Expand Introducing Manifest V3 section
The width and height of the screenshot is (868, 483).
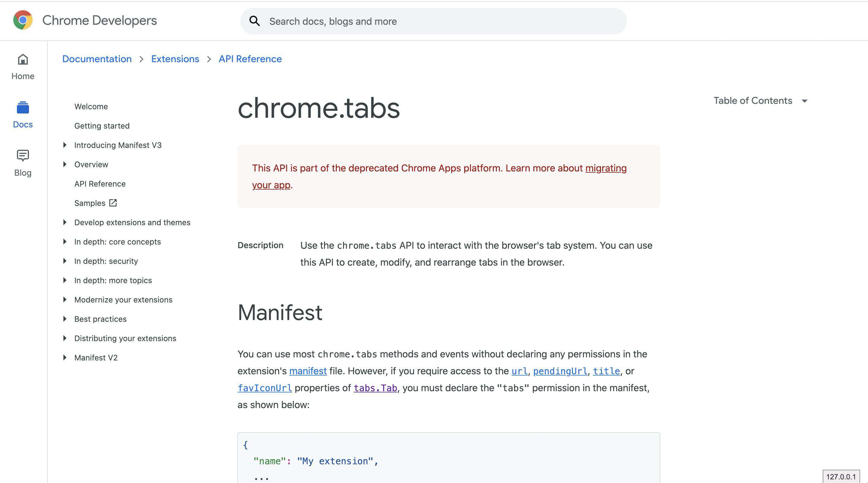click(65, 145)
